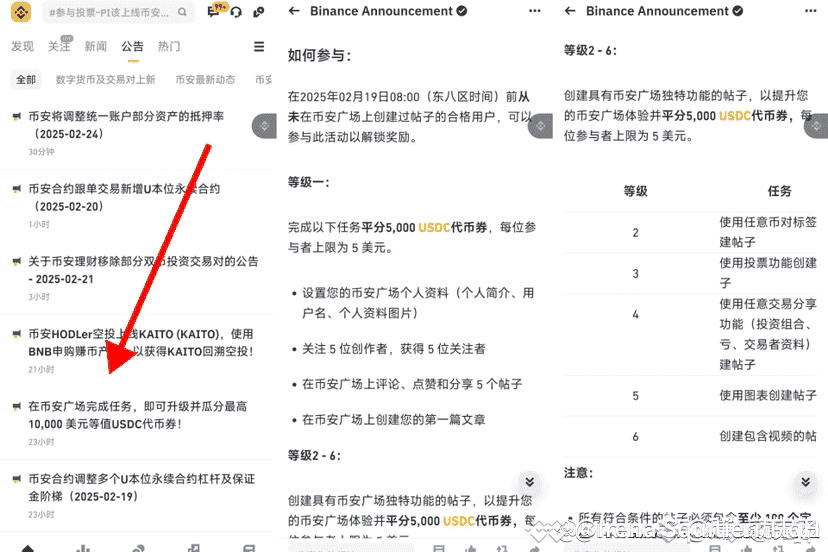
Task: Tap Binance Announcement title in right panel
Action: [x=657, y=11]
